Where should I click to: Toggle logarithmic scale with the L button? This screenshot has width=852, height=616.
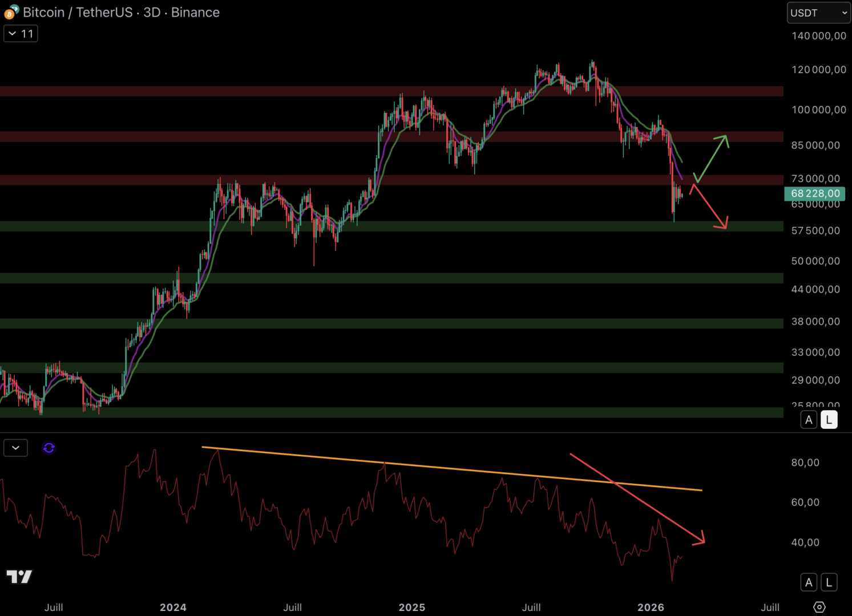829,419
